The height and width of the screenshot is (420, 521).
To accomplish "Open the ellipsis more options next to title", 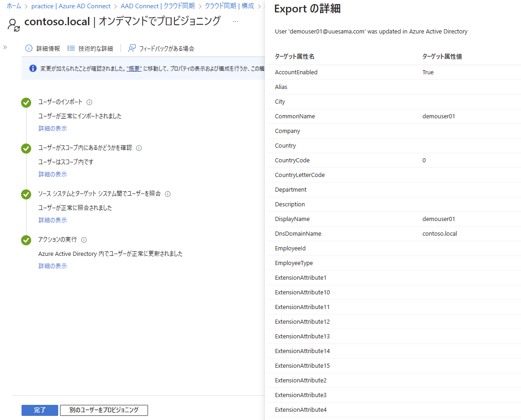I will pyautogui.click(x=235, y=22).
